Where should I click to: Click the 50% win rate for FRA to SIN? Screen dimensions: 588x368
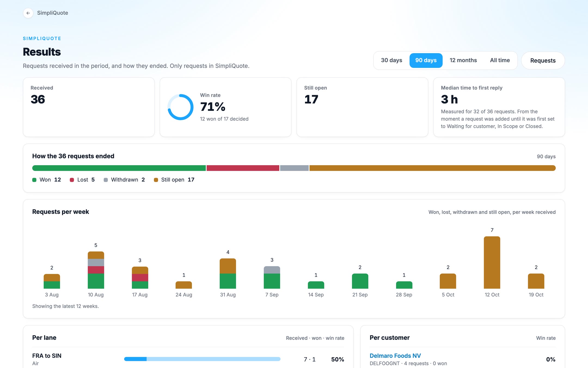[338, 359]
